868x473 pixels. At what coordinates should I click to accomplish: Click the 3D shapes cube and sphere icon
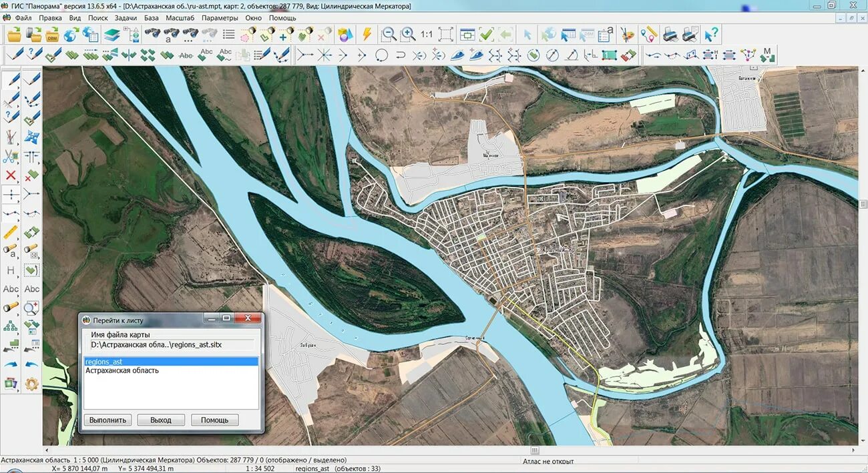coord(345,34)
